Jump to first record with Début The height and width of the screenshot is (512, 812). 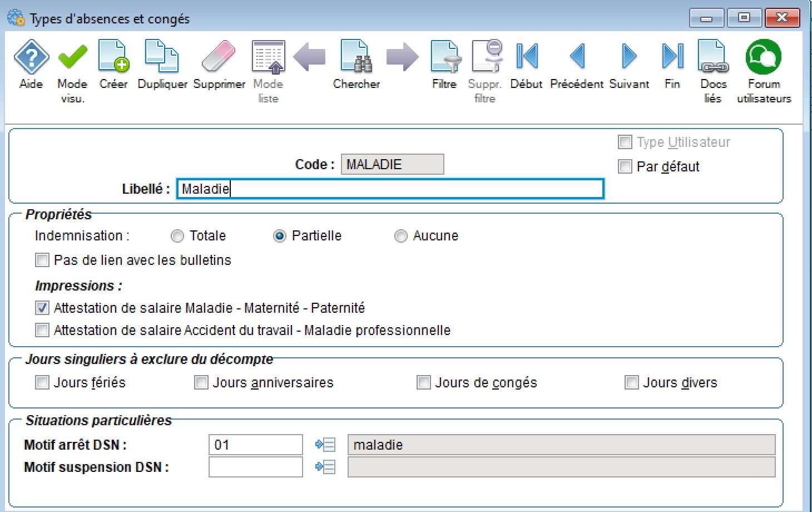[x=527, y=56]
